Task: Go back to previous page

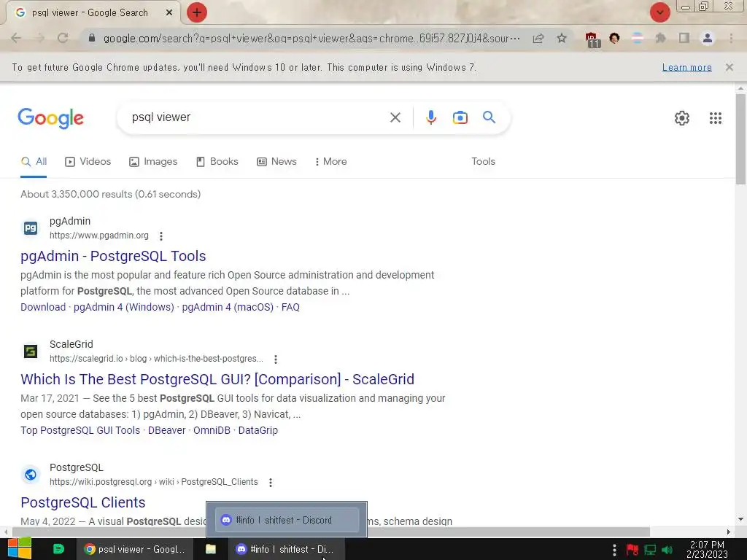Action: click(x=16, y=38)
